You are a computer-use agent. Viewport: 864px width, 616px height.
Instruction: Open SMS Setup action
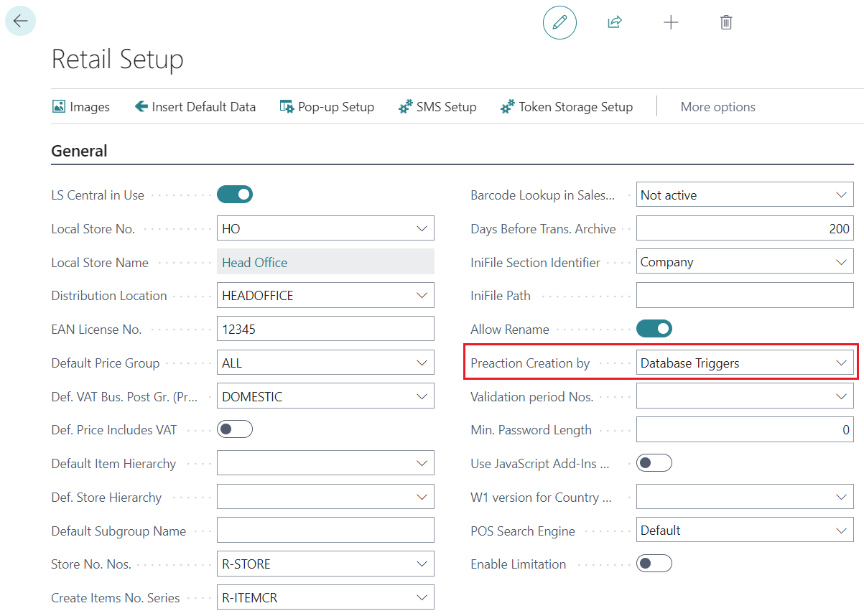pos(437,107)
